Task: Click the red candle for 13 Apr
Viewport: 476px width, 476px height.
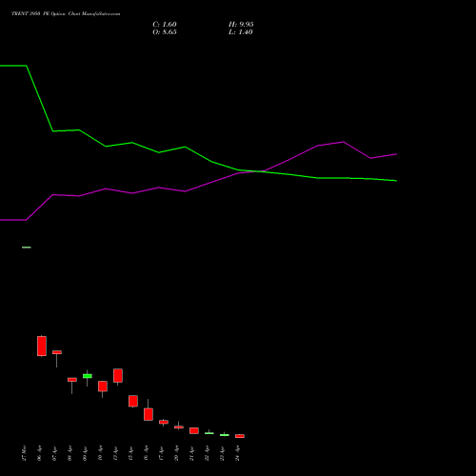Action: click(118, 376)
